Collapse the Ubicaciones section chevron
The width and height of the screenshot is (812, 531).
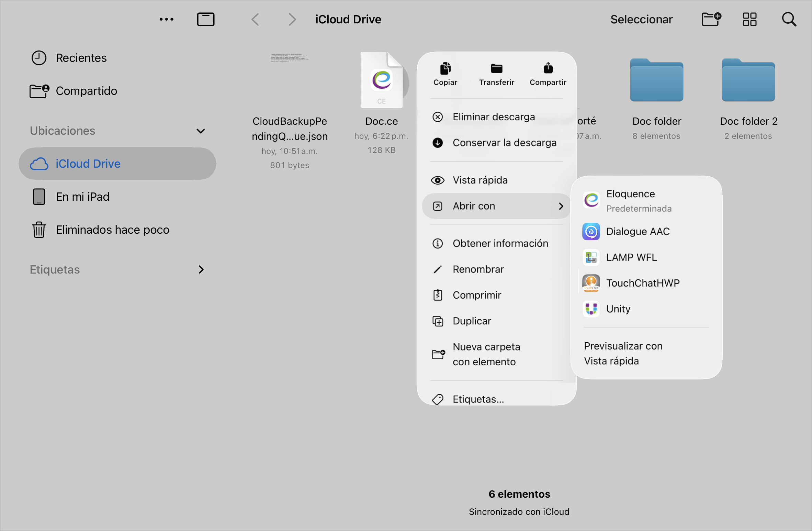[201, 131]
